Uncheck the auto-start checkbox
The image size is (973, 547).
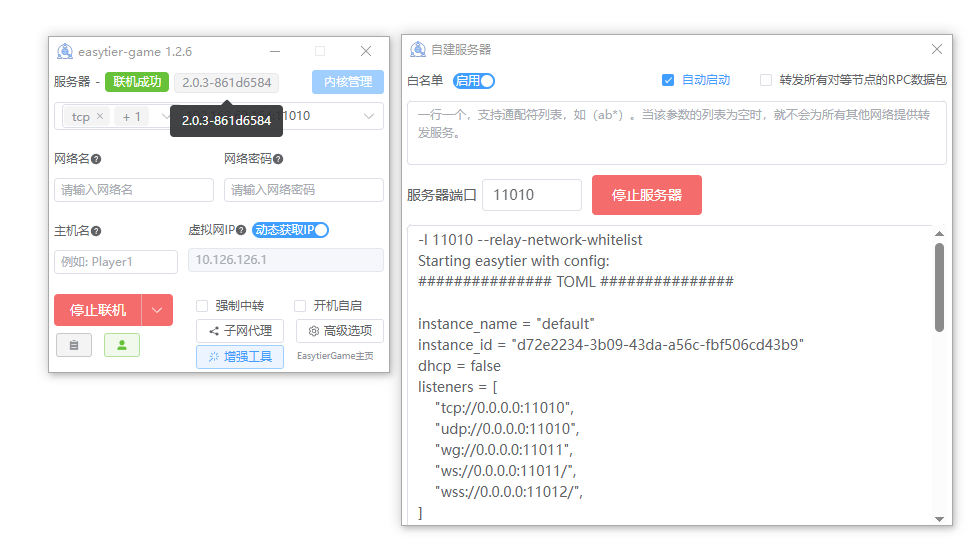tap(668, 80)
